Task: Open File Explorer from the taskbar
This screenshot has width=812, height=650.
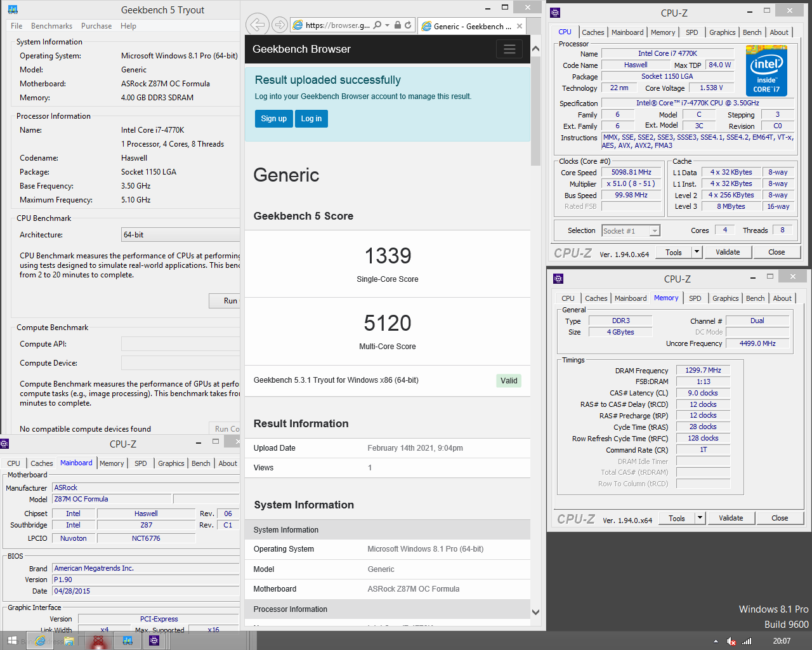Action: pyautogui.click(x=69, y=641)
